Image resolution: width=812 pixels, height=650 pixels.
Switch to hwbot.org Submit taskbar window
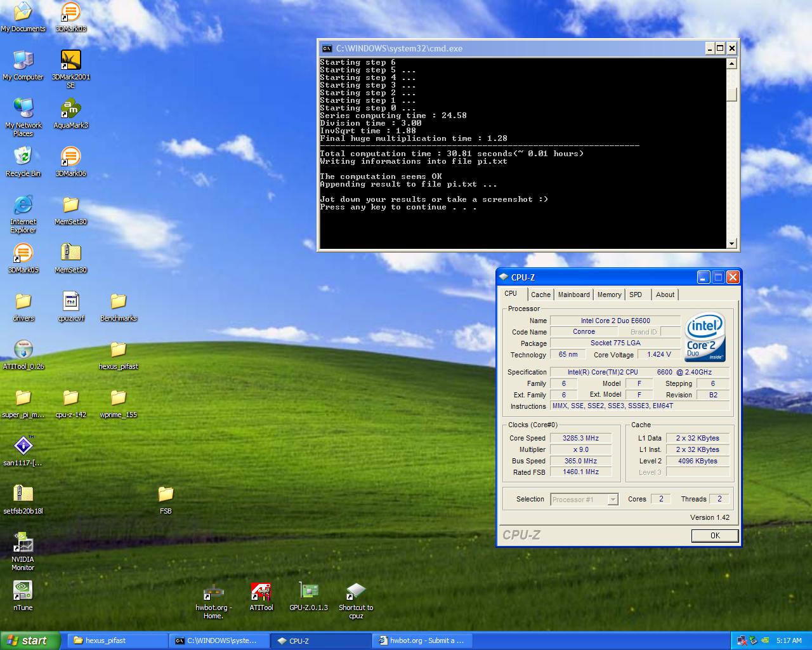pyautogui.click(x=423, y=640)
